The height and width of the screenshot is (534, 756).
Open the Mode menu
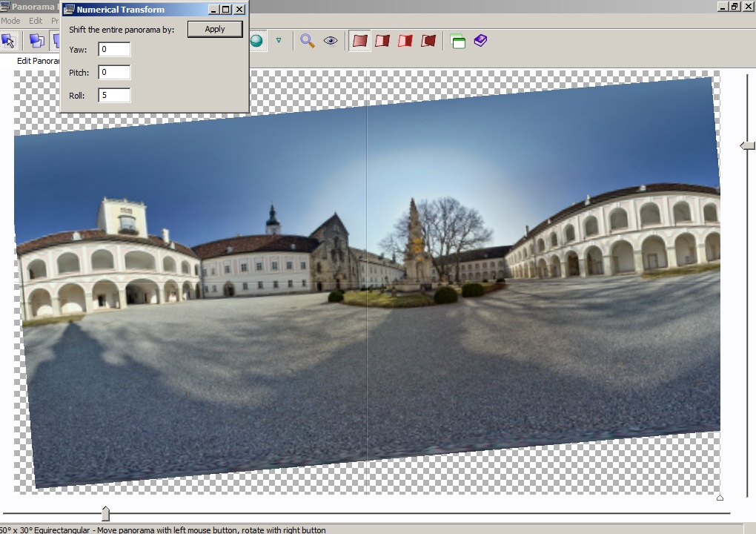10,21
